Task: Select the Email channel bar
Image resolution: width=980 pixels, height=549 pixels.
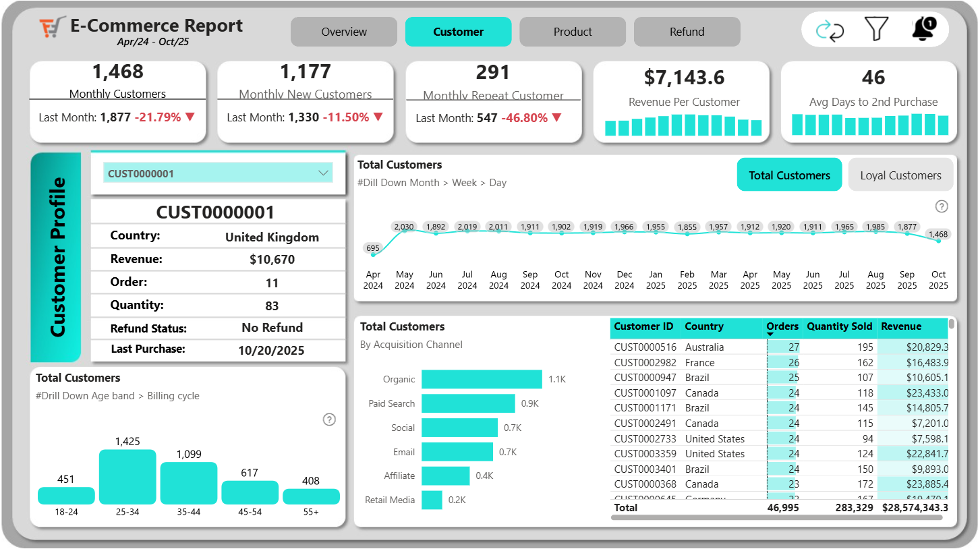Action: coord(457,452)
